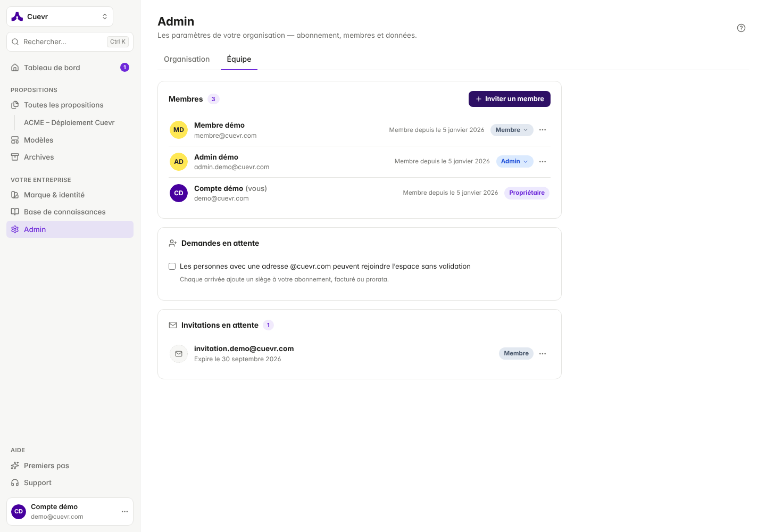Click "Expire le 30 septembre 2026" text
766x532 pixels.
pos(237,359)
